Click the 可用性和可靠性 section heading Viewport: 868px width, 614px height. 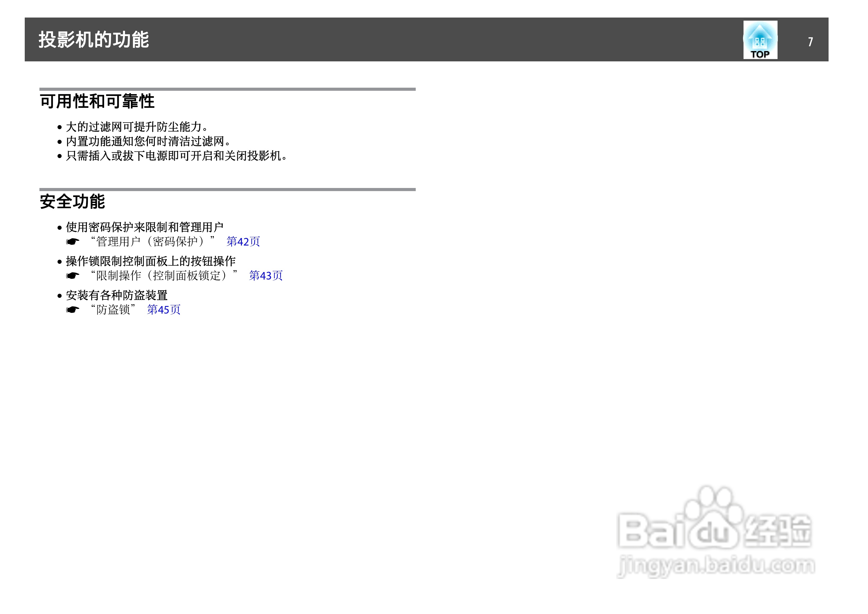pyautogui.click(x=97, y=101)
